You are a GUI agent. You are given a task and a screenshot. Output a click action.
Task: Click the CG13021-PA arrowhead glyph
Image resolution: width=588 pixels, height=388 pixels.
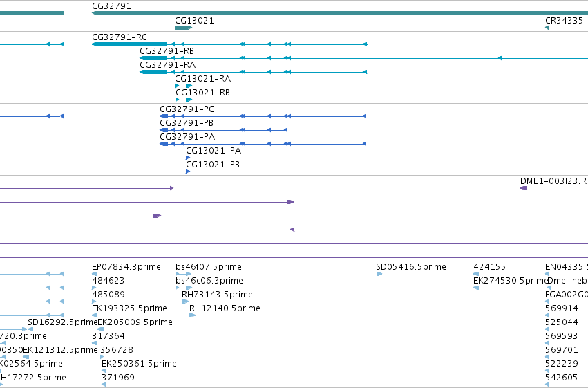click(x=188, y=158)
